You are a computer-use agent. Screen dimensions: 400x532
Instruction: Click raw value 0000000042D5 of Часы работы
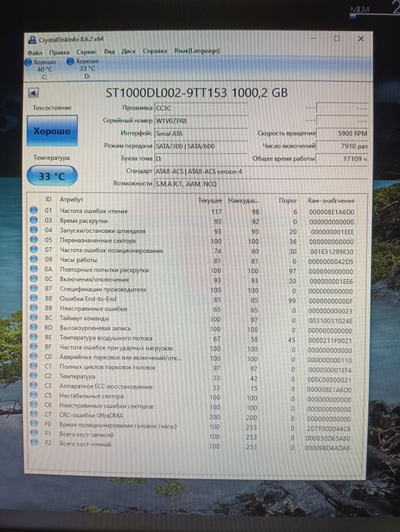coord(331,262)
